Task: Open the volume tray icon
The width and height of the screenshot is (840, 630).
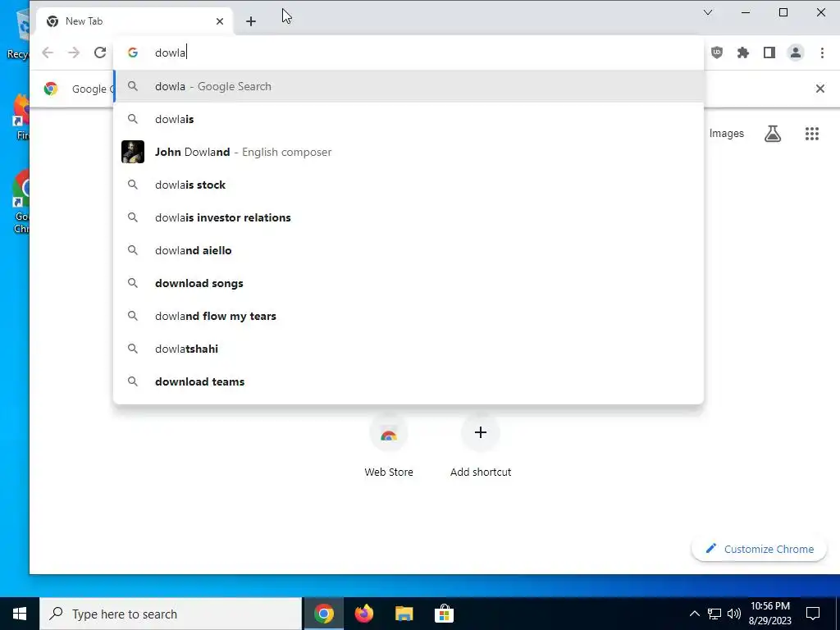Action: click(x=734, y=614)
